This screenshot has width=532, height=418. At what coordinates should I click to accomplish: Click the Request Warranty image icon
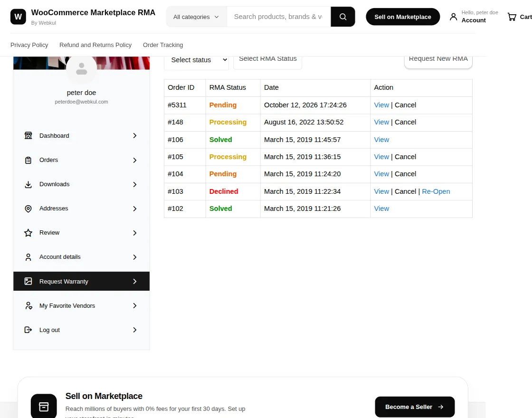tap(28, 281)
